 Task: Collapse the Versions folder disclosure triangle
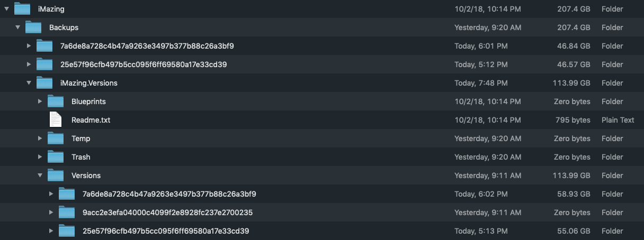tap(40, 176)
